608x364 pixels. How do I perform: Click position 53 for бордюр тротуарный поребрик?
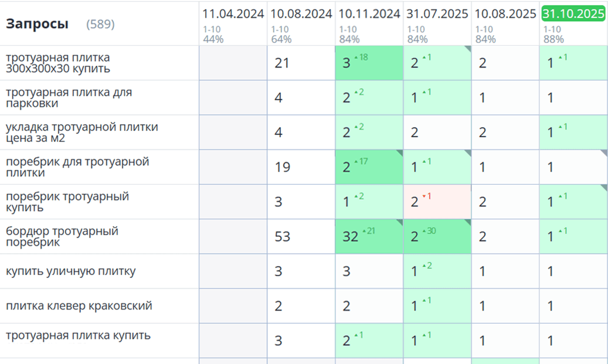(x=283, y=237)
